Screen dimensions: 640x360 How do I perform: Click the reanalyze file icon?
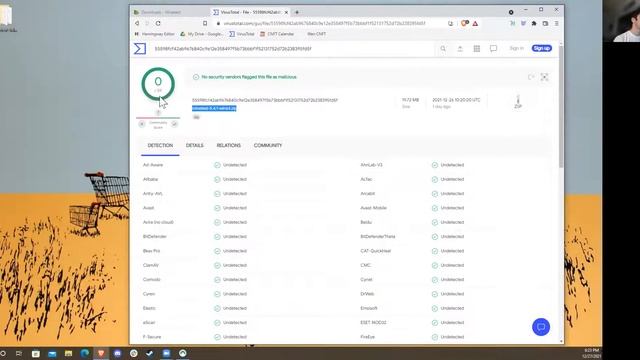[x=531, y=77]
